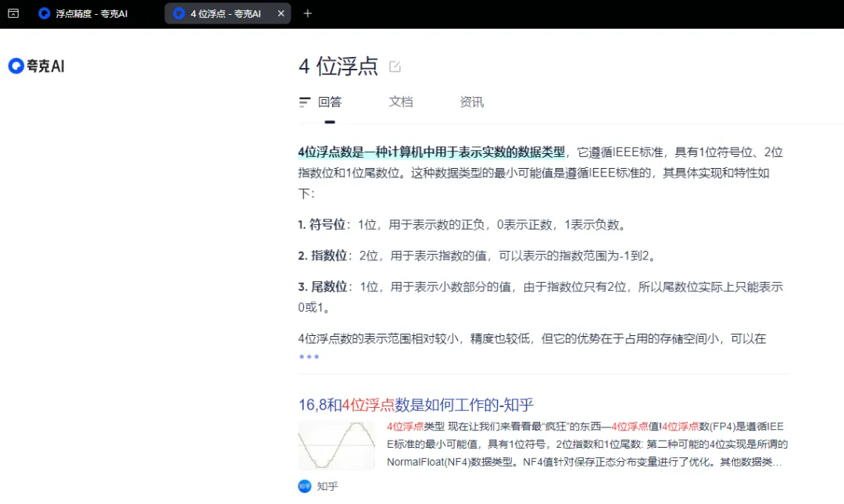Click the 4 位浮点 search title

(x=338, y=66)
